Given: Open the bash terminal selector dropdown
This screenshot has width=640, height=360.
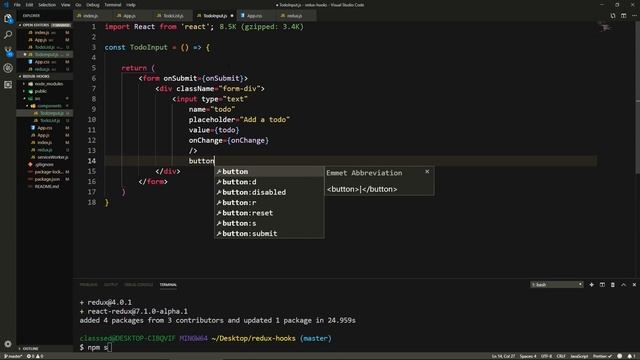Looking at the screenshot, I should (557, 284).
